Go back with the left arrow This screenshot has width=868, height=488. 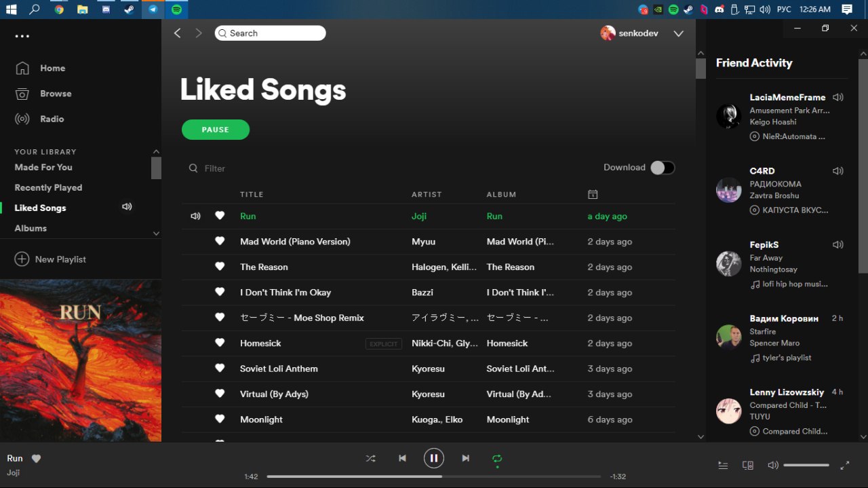pos(178,33)
